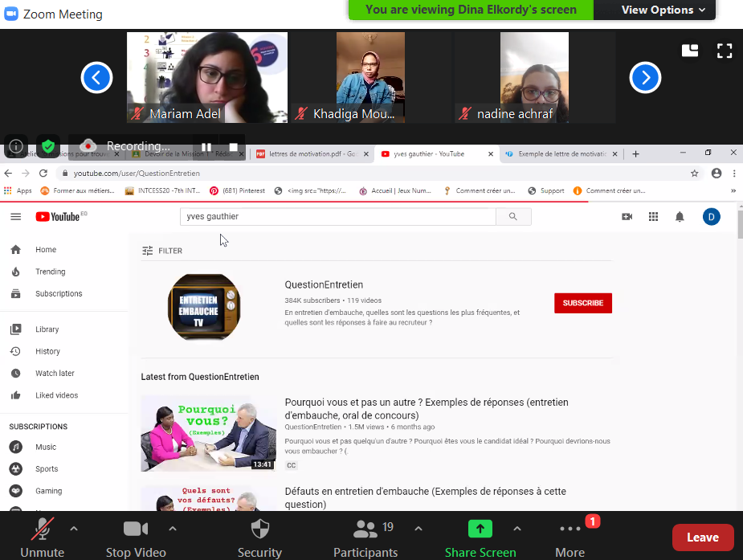The image size is (743, 560).
Task: Click the green encryption shield icon
Action: pos(48,147)
